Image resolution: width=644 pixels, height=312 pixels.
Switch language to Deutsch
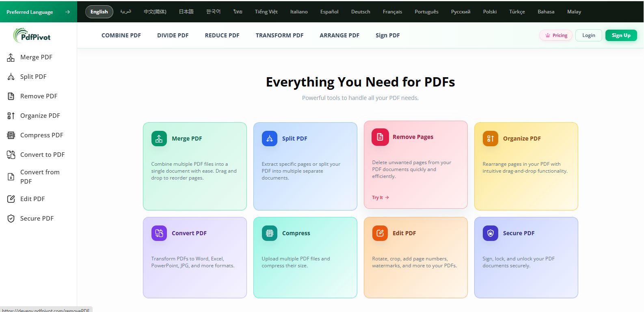point(361,12)
